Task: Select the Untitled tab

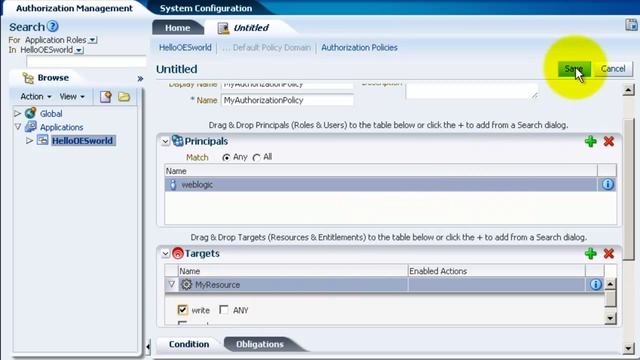Action: [251, 28]
